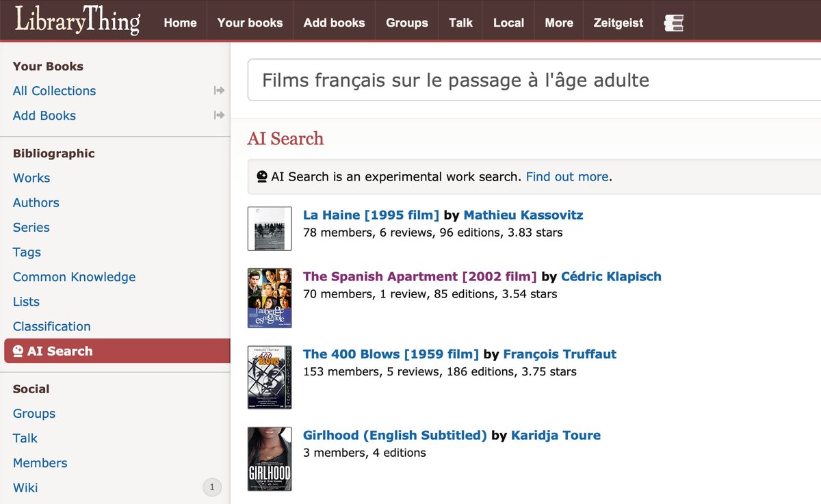Open Add Books in the sidebar
Screen dimensions: 821x504
pos(44,115)
